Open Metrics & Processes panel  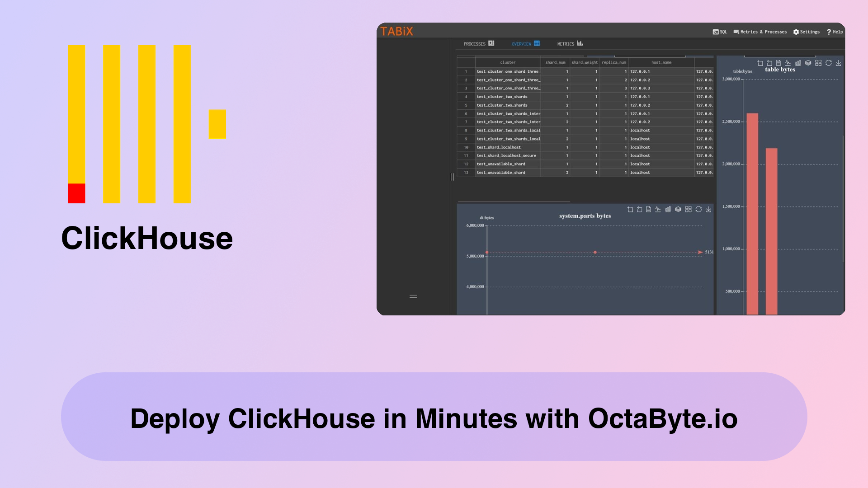click(760, 32)
